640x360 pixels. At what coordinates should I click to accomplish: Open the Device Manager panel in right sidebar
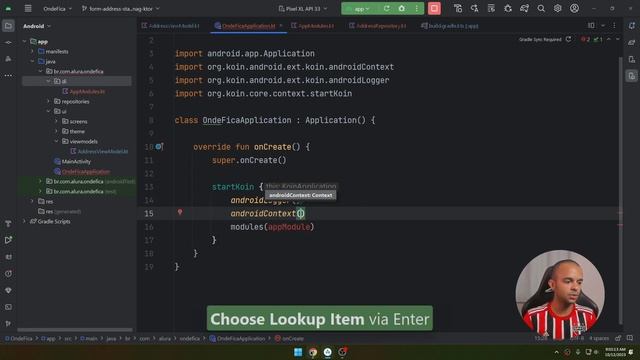pyautogui.click(x=632, y=59)
